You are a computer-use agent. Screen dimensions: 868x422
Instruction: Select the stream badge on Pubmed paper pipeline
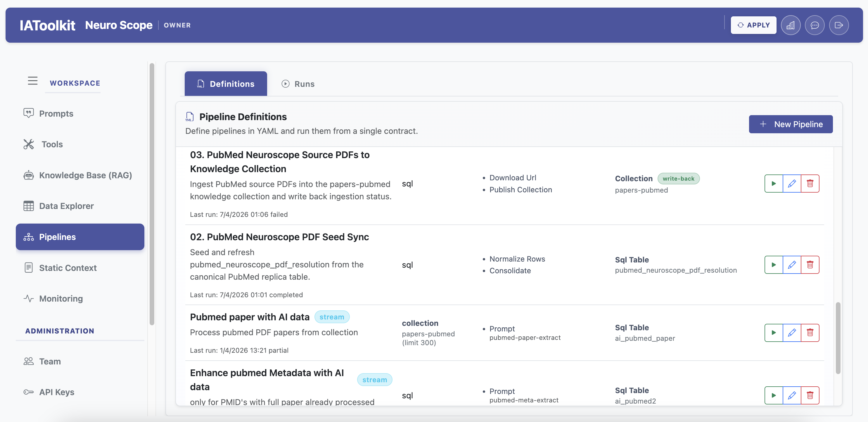pyautogui.click(x=332, y=316)
